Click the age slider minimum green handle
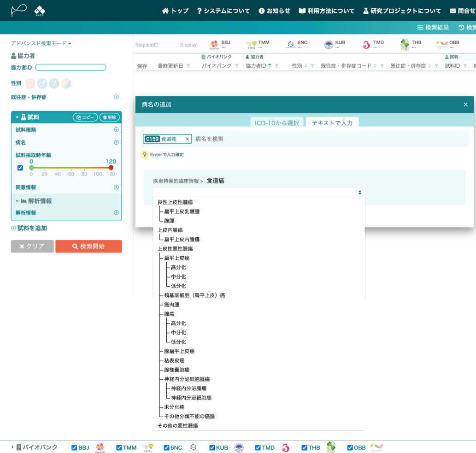 pos(31,168)
